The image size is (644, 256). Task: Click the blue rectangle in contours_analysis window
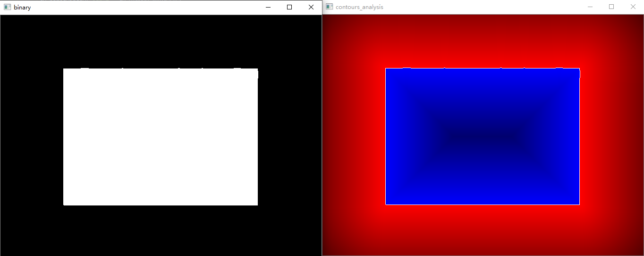[483, 136]
